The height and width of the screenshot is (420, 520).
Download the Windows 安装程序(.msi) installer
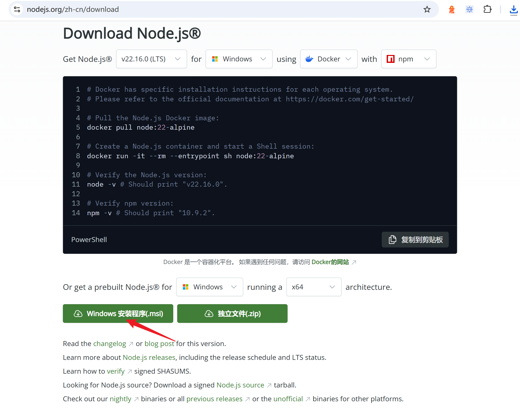118,314
